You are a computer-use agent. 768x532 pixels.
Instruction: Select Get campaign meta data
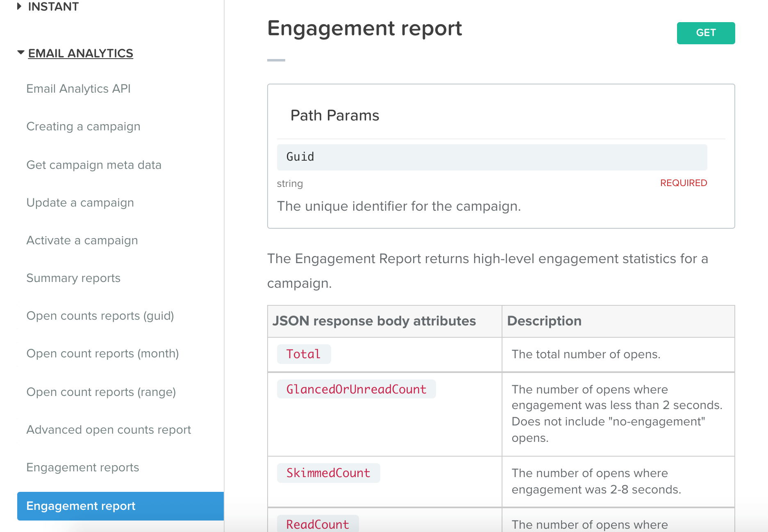click(x=94, y=165)
